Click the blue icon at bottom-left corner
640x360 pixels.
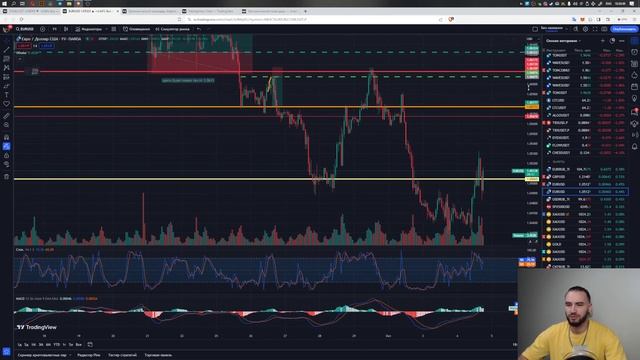6,351
